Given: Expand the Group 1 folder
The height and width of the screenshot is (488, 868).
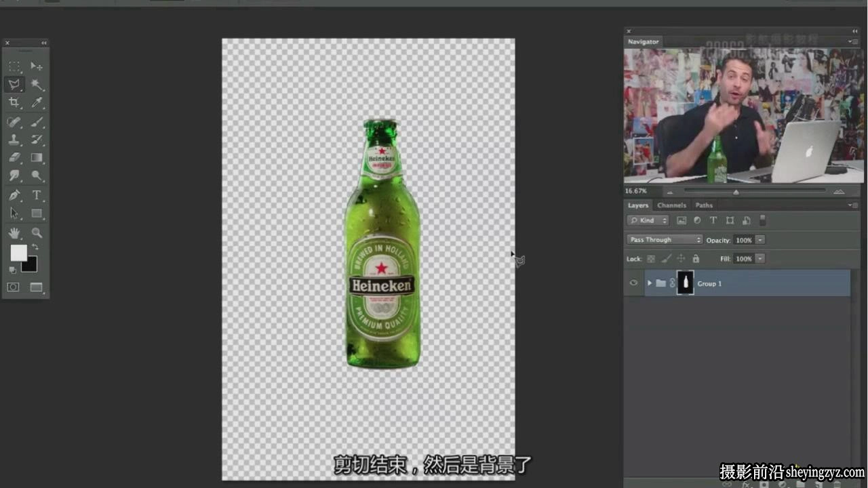Looking at the screenshot, I should pyautogui.click(x=650, y=283).
